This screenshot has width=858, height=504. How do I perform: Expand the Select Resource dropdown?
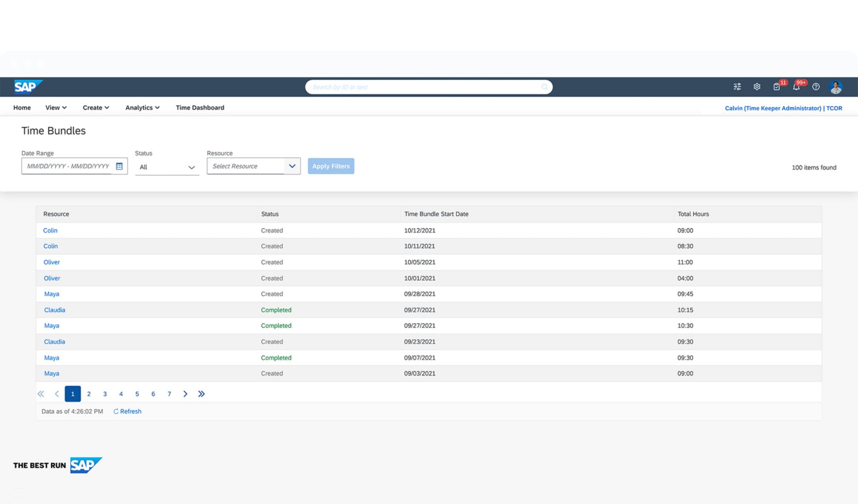[292, 166]
